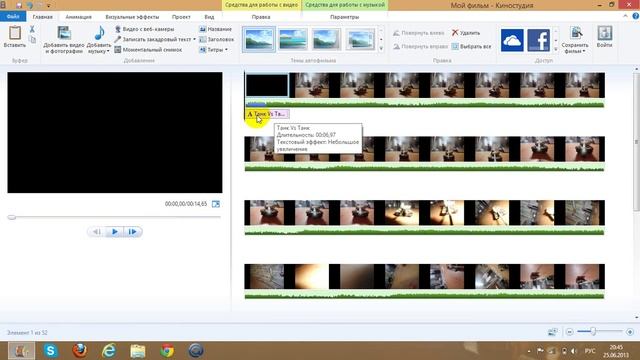Open the Help question mark icon
The height and width of the screenshot is (360, 640).
tap(636, 16)
